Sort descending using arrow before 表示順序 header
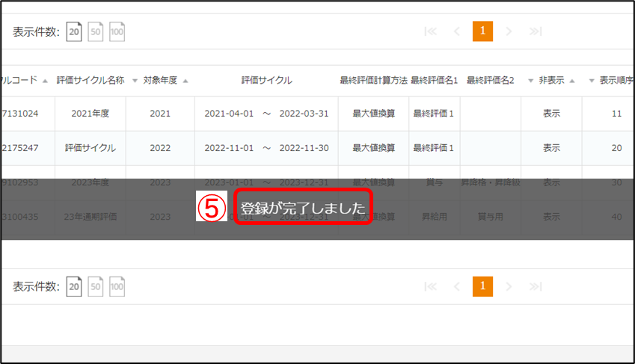635x364 pixels. [x=591, y=81]
